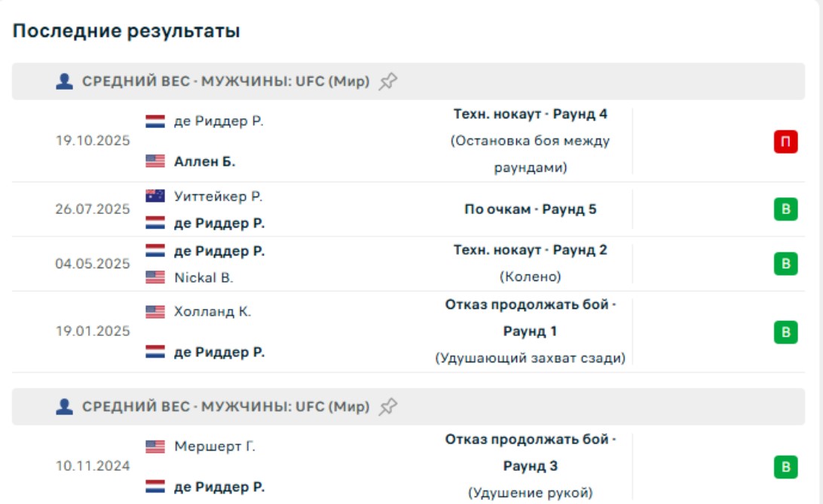Open the Nickal B. fighter link
The height and width of the screenshot is (504, 823).
[x=203, y=277]
